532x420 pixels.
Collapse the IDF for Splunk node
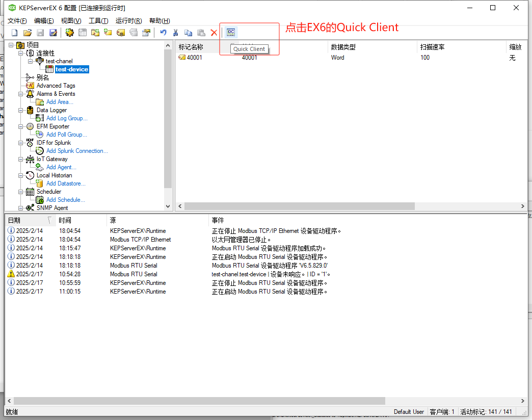(x=21, y=143)
